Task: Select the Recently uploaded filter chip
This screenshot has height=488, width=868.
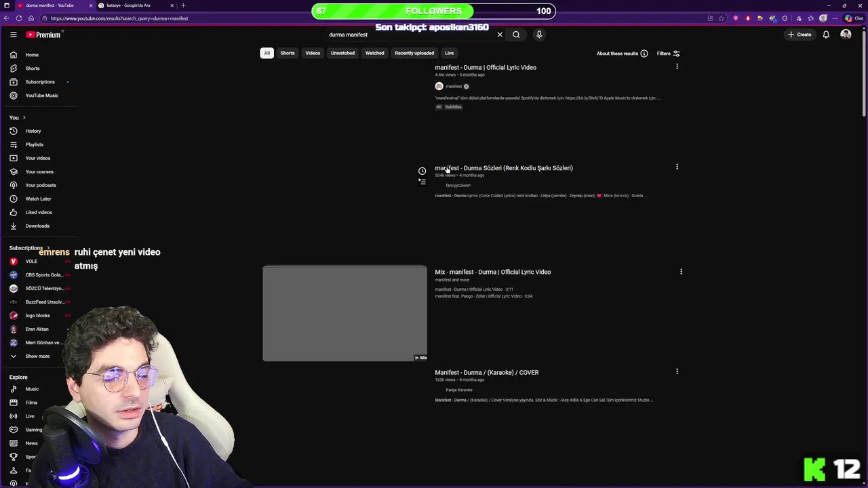Action: coord(414,53)
